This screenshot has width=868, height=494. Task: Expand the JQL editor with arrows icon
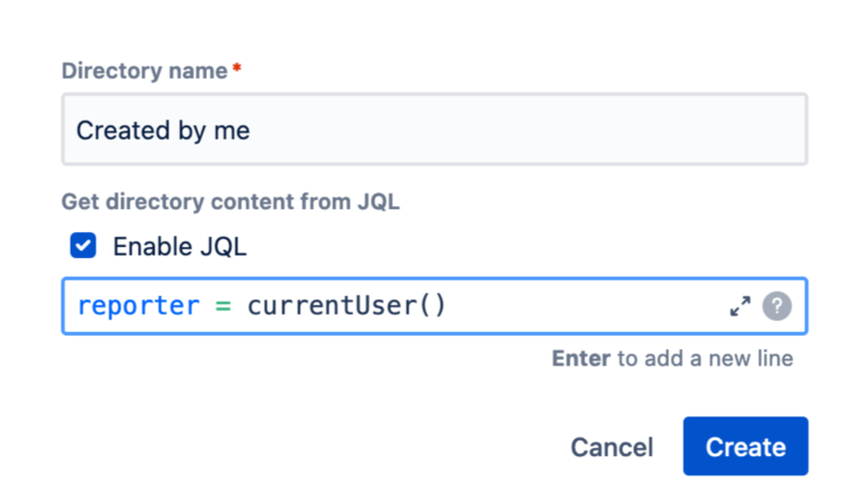pyautogui.click(x=740, y=307)
